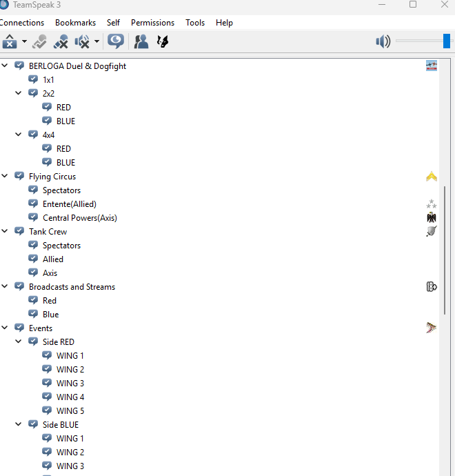Image resolution: width=455 pixels, height=476 pixels.
Task: Collapse the Flying Circus channel
Action: click(x=5, y=176)
